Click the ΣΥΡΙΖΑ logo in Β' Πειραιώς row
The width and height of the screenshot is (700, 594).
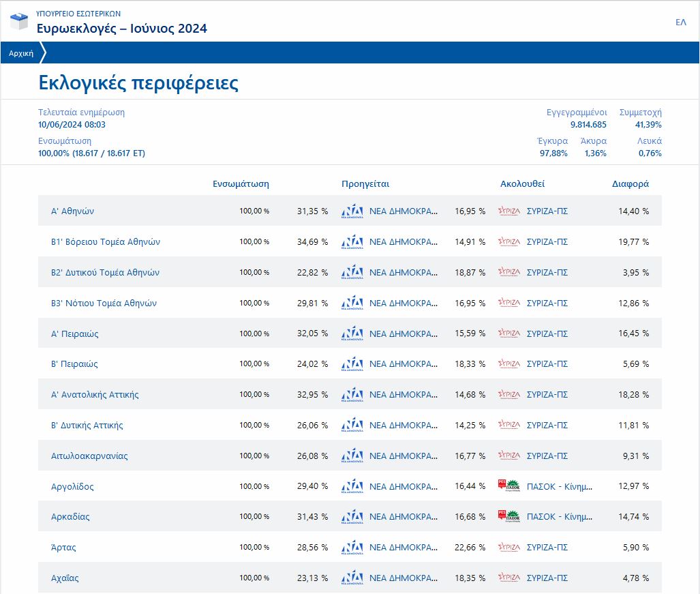[x=509, y=364]
